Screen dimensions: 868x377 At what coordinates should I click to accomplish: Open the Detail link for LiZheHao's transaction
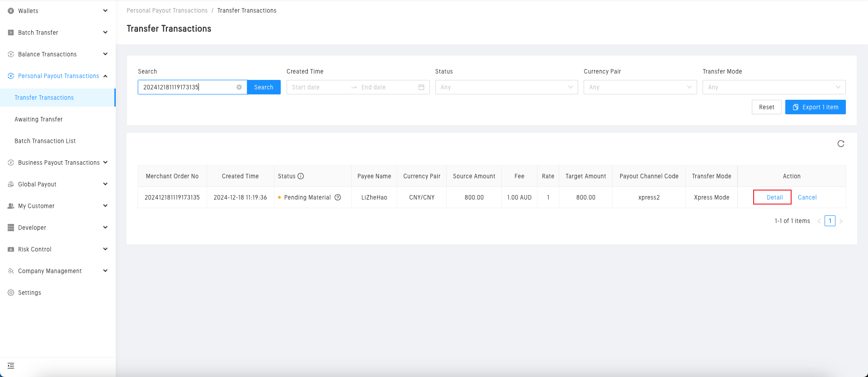point(774,197)
